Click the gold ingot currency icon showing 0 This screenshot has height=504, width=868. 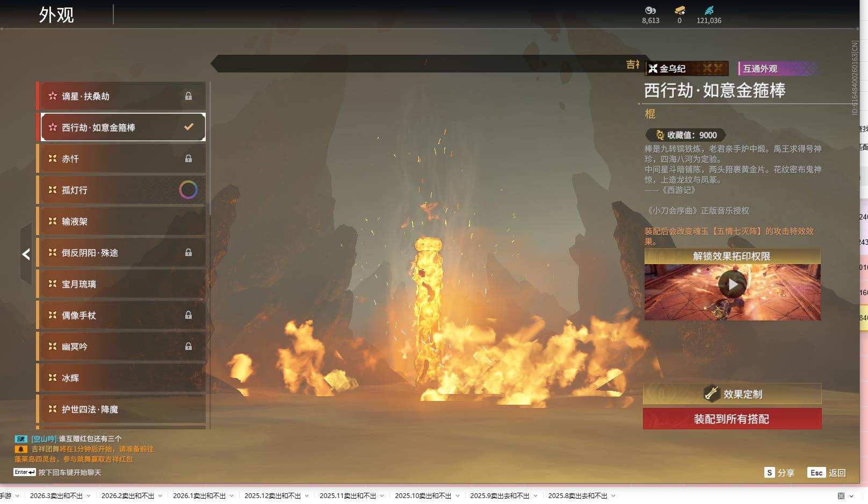point(679,10)
